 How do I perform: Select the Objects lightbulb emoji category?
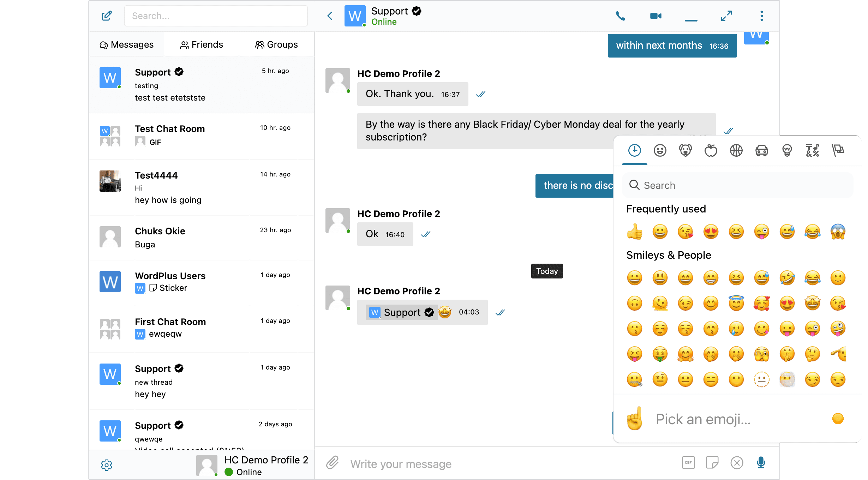pos(787,150)
